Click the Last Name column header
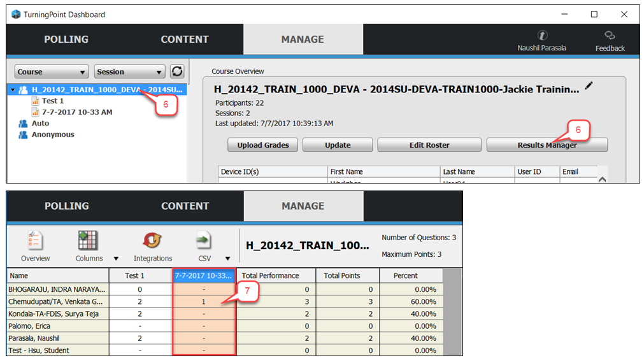Screen dimensions: 644x360 coord(477,172)
